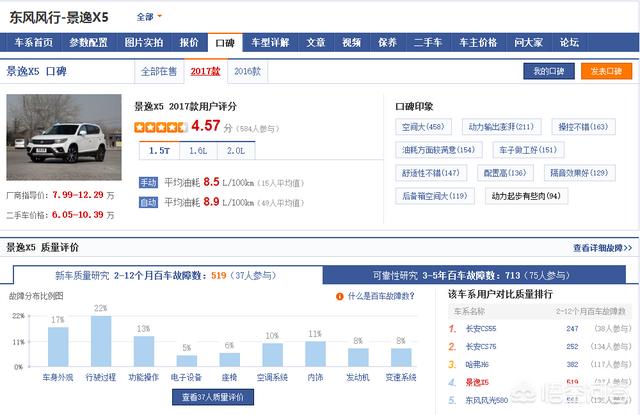The height and width of the screenshot is (415, 640).
Task: Click the 空间大(458) impression tag
Action: tap(423, 127)
